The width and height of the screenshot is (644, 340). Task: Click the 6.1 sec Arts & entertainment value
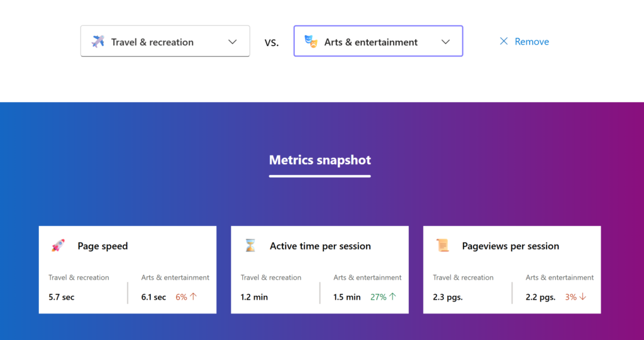pyautogui.click(x=153, y=297)
